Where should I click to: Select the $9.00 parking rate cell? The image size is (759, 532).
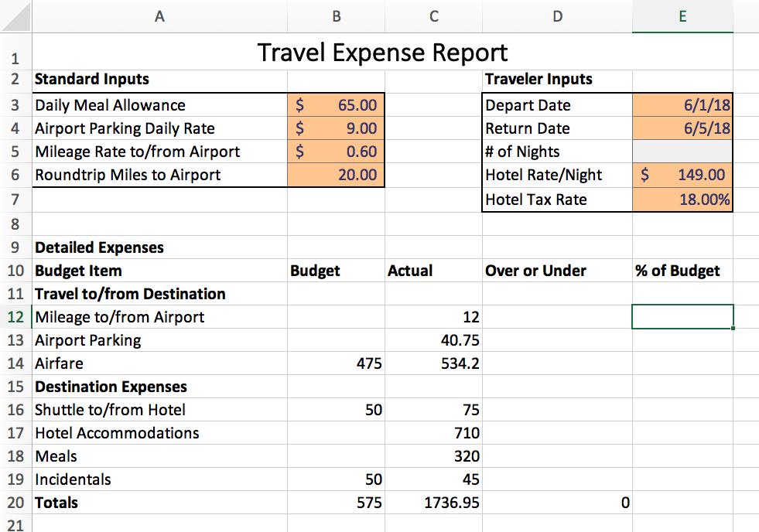pyautogui.click(x=337, y=128)
